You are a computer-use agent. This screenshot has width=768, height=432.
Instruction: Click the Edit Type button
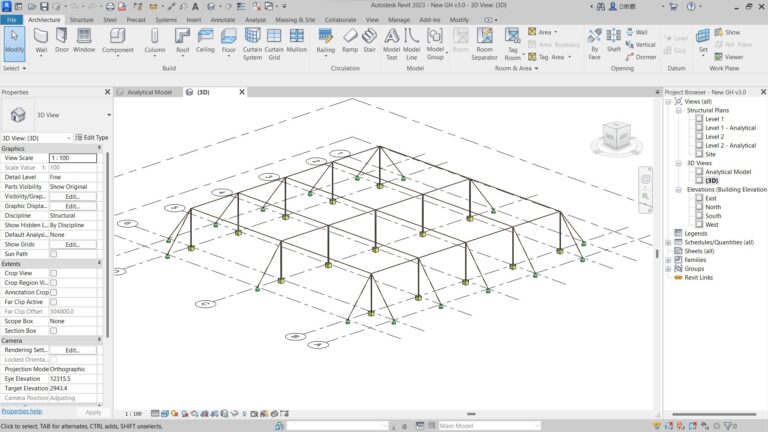pos(92,137)
